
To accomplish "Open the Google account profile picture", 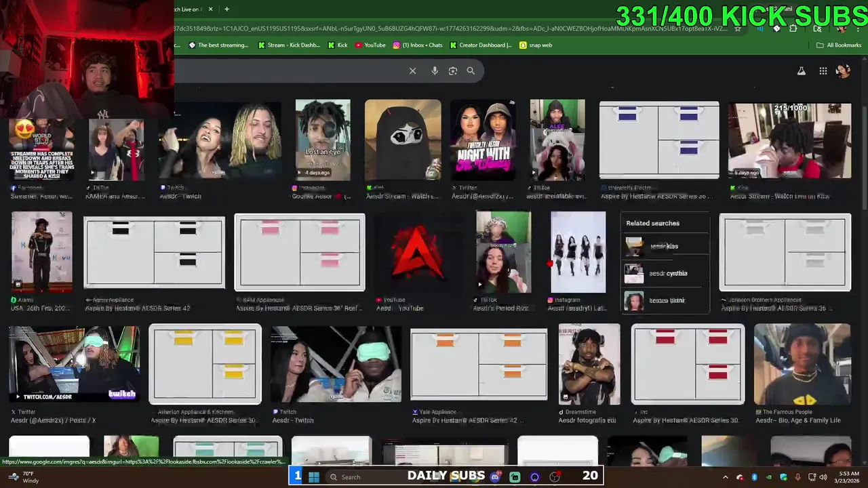I will click(x=843, y=70).
